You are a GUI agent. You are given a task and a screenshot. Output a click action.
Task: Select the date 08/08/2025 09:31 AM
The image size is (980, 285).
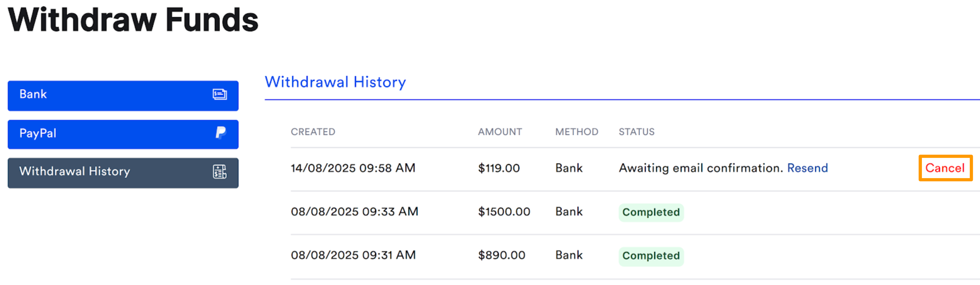[x=353, y=255]
